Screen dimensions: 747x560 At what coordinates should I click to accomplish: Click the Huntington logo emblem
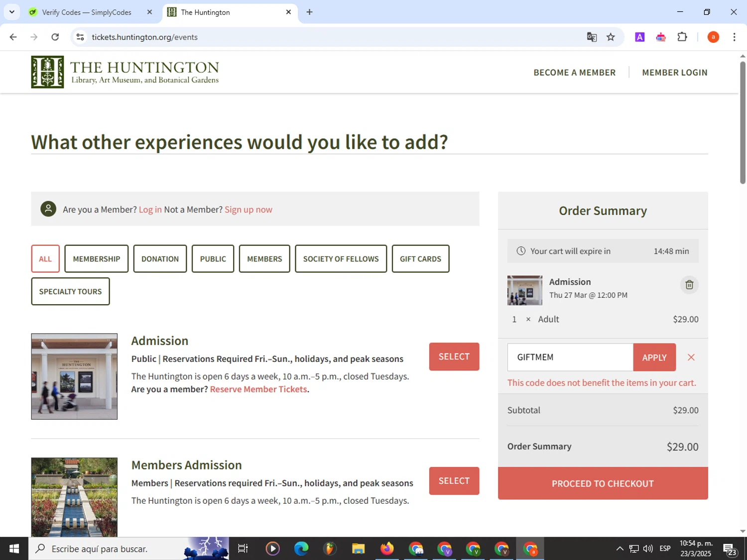coord(47,72)
